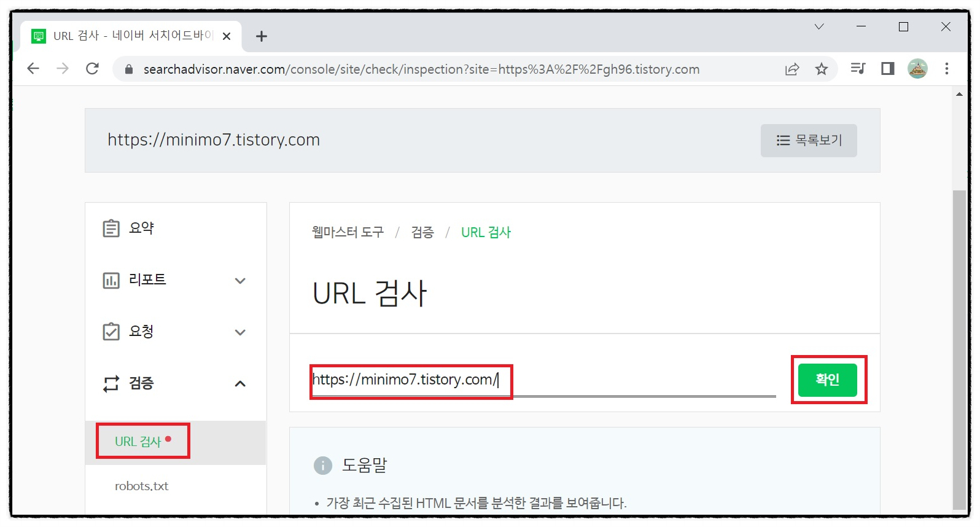Open the media control playlist icon
Image resolution: width=980 pixels, height=527 pixels.
858,68
